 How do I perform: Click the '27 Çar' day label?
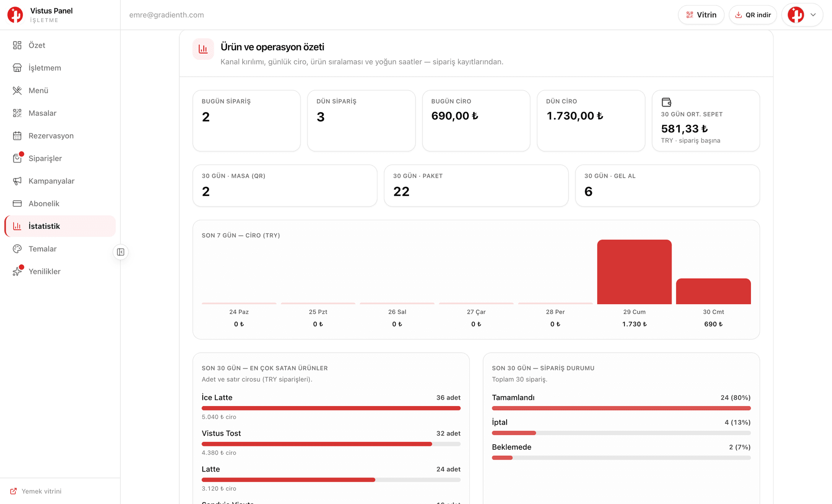tap(476, 312)
